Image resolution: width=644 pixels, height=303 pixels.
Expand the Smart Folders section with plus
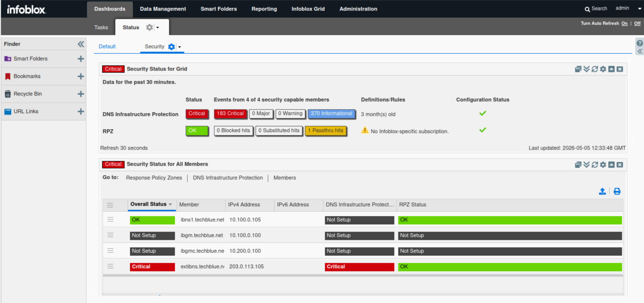pyautogui.click(x=81, y=59)
